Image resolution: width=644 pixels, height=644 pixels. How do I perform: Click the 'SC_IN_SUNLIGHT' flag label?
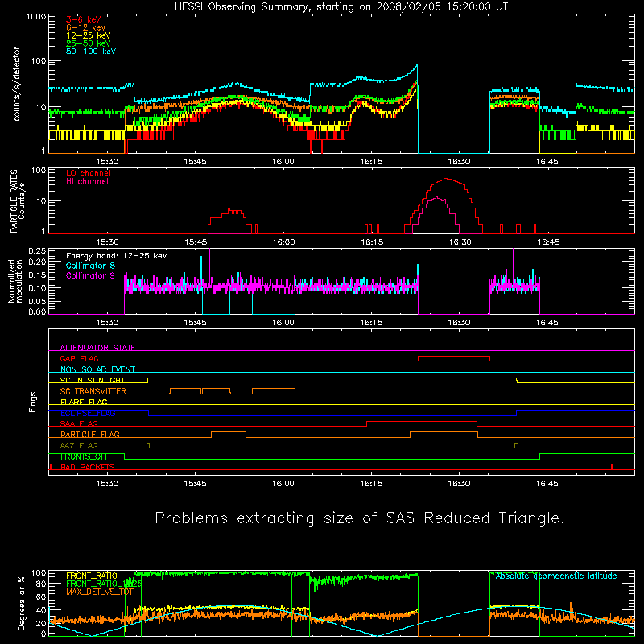click(93, 380)
